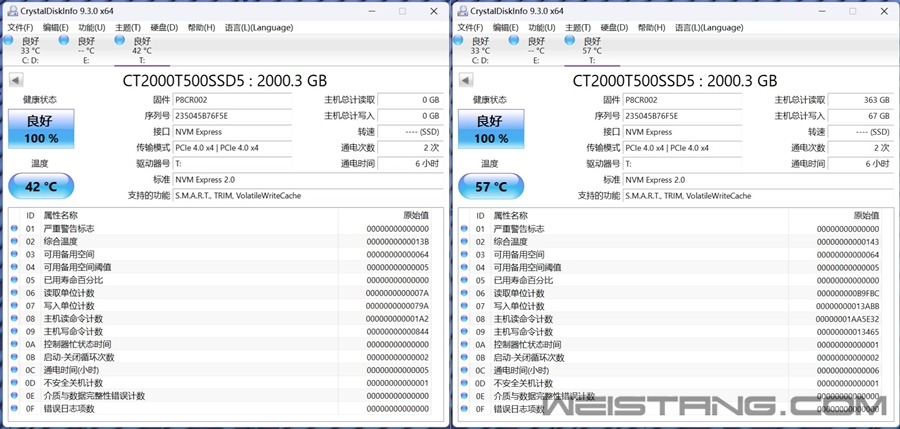Viewport: 900px width, 429px height.
Task: Click 通电时间 value 6 小时 in left window
Action: coord(409,164)
